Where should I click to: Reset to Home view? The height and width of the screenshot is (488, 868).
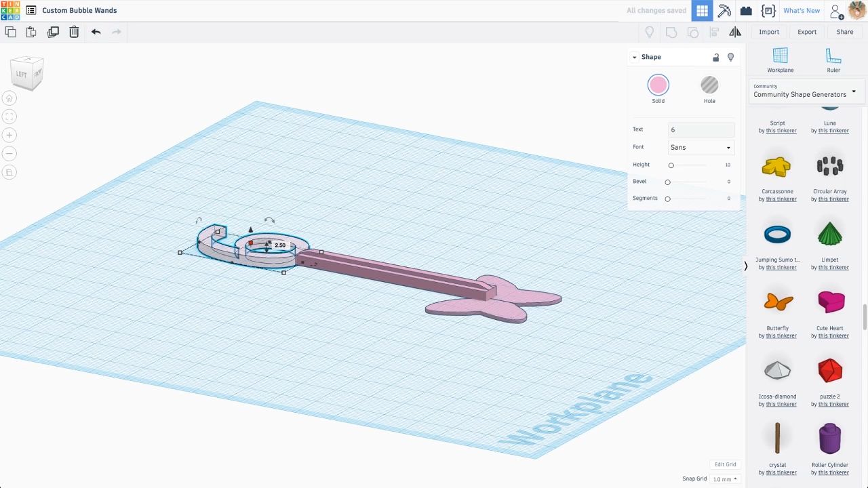point(9,98)
